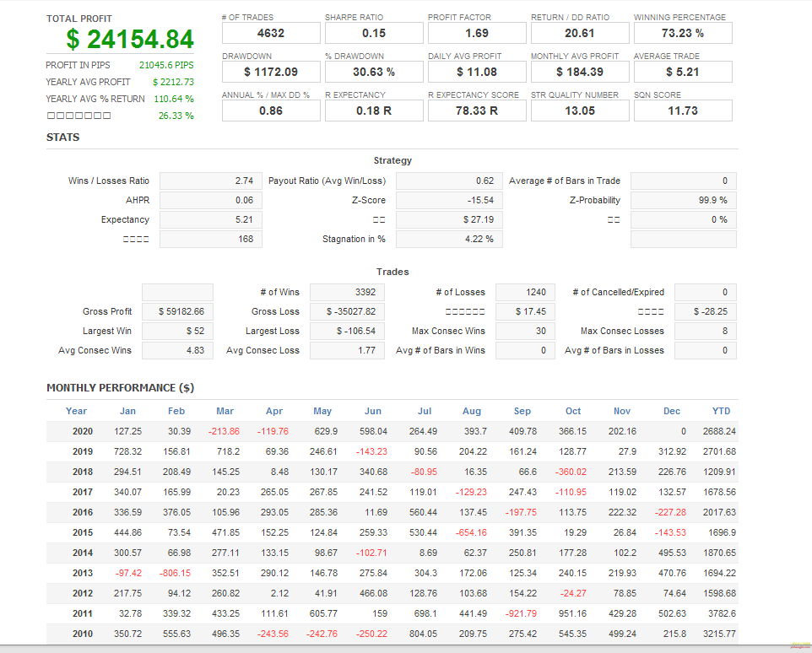Select Winning Percentage value 73.23 %
The height and width of the screenshot is (653, 812).
pos(683,33)
